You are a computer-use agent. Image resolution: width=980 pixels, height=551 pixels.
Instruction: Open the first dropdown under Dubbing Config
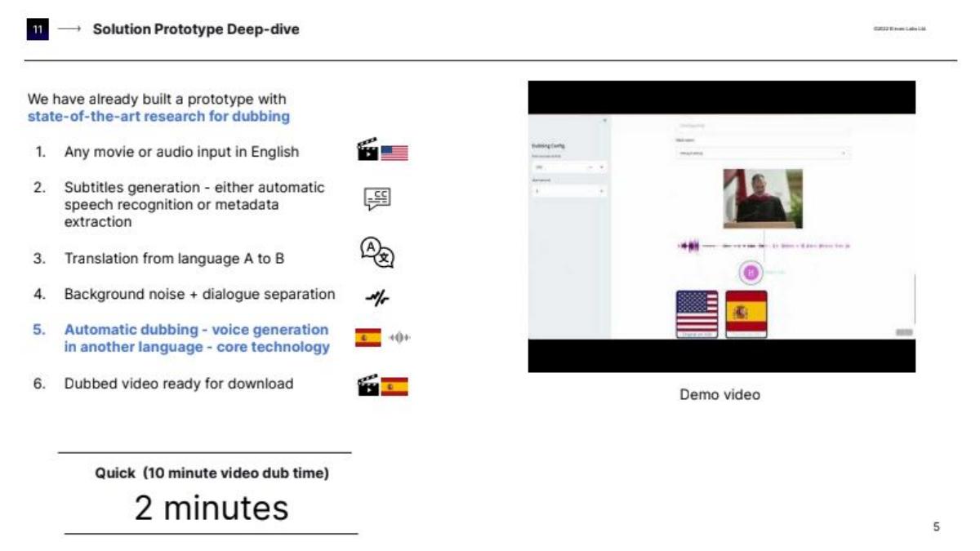click(568, 167)
